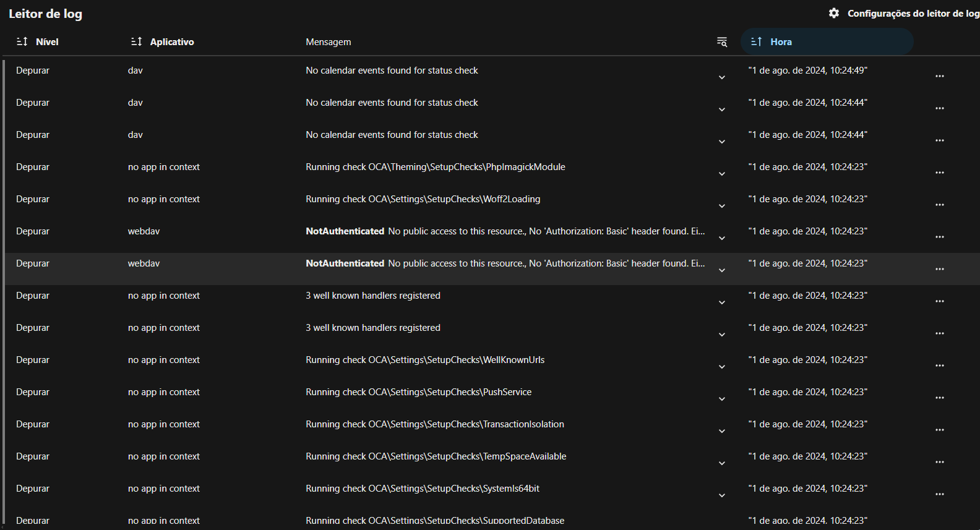The height and width of the screenshot is (530, 980).
Task: Expand the WellKnownUrls check message
Action: tap(721, 367)
